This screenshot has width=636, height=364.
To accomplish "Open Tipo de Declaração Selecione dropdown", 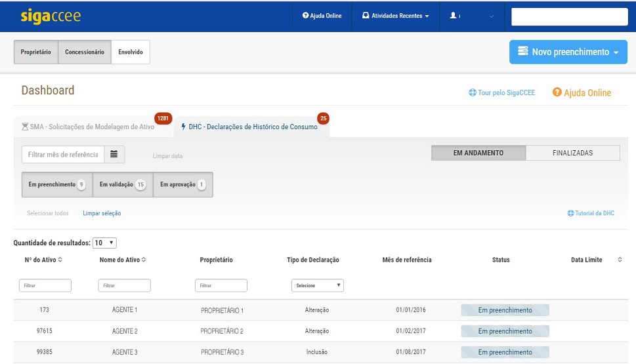I will click(317, 285).
